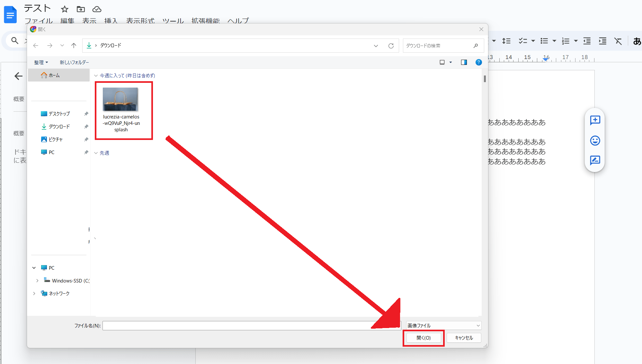Click the suggest edits icon

pos(595,160)
